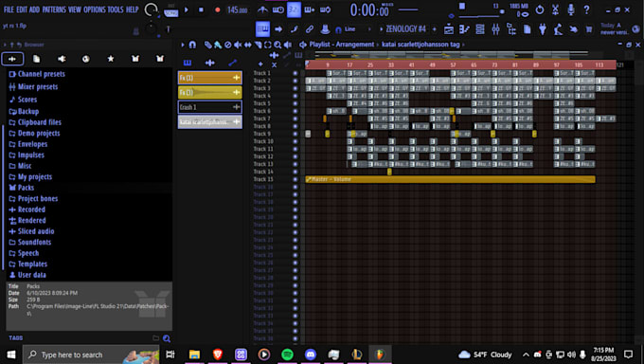This screenshot has width=644, height=364.
Task: Show the picker panel's audio clips filter
Action: 210,63
